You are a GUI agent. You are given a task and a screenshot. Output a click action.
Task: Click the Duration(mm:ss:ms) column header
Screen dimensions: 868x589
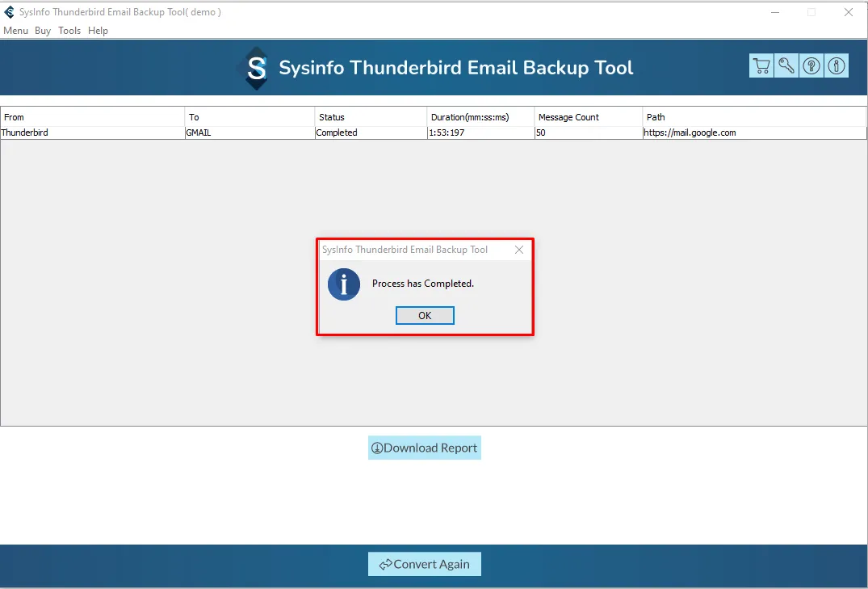[x=480, y=117]
